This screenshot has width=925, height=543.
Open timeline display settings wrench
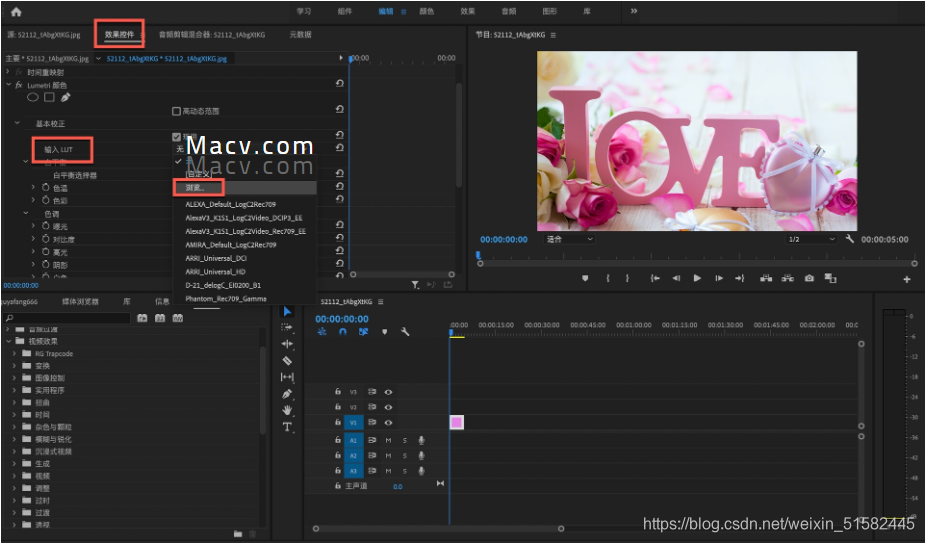(x=405, y=332)
